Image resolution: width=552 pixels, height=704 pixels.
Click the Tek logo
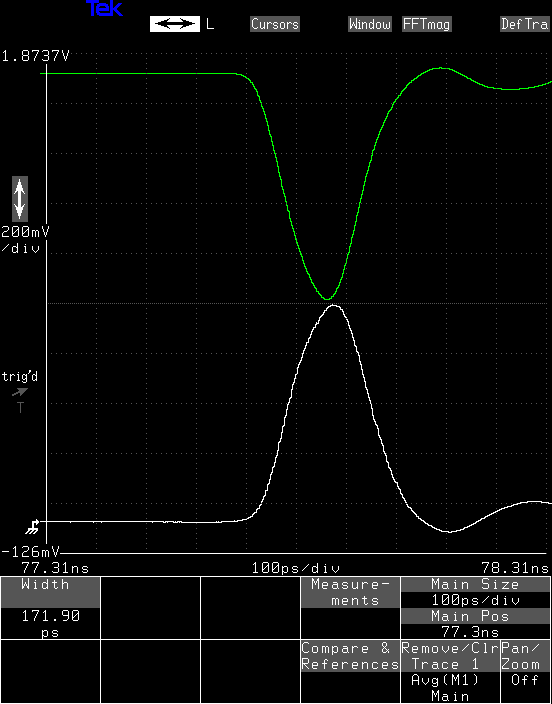(104, 9)
